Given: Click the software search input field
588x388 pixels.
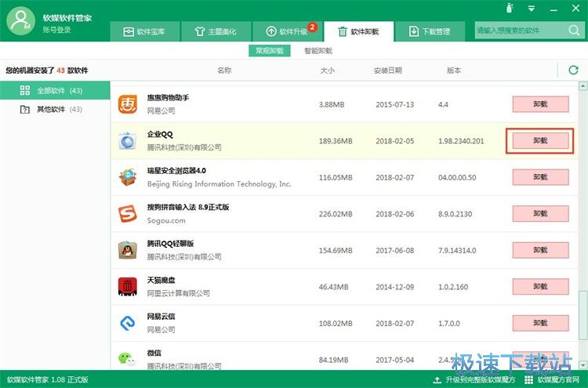Looking at the screenshot, I should pyautogui.click(x=521, y=31).
